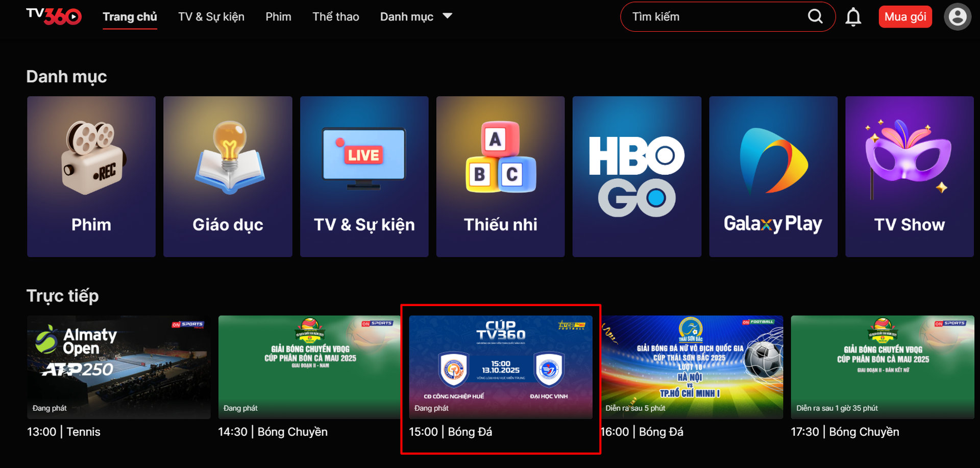This screenshot has height=468, width=980.
Task: Watch the Almaty Open ATP 250 stream
Action: pyautogui.click(x=118, y=367)
